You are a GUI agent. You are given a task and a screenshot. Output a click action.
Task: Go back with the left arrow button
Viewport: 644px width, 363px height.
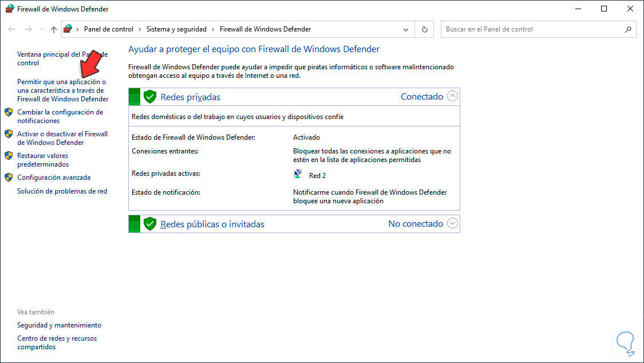12,29
